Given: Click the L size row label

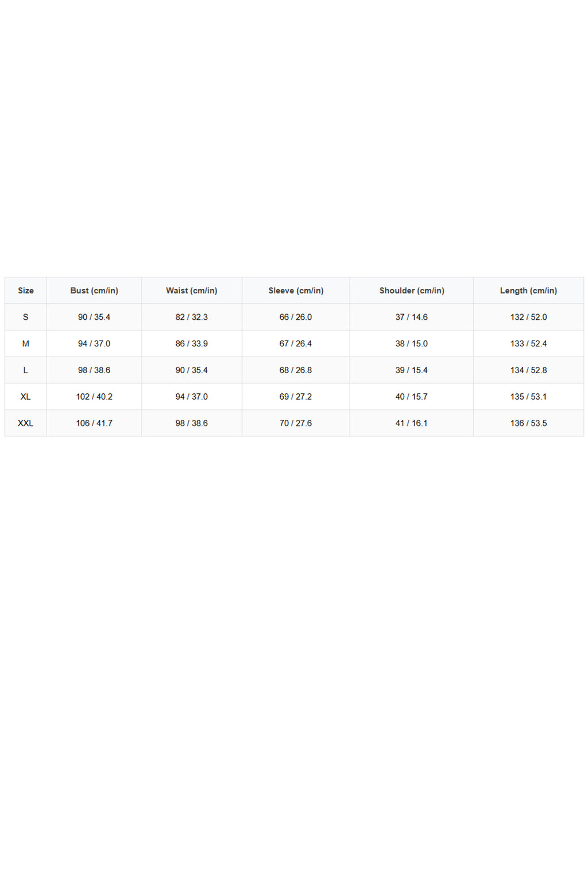Looking at the screenshot, I should tap(26, 370).
